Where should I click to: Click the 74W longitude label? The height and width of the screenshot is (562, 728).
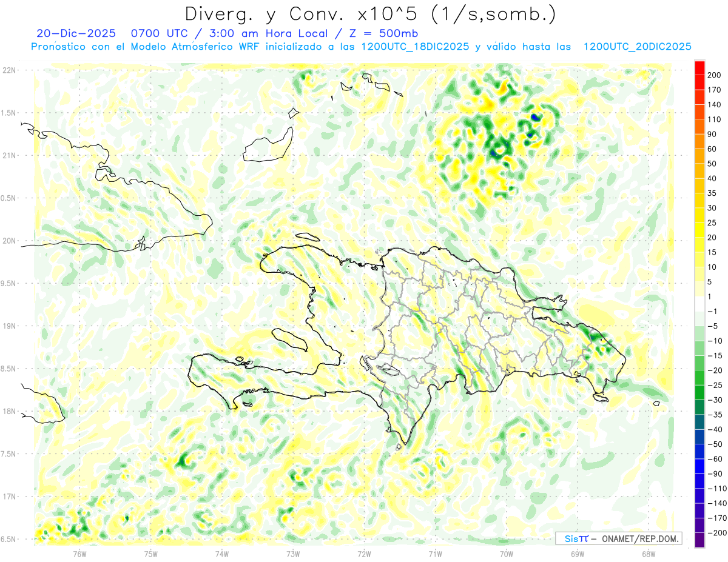pyautogui.click(x=222, y=553)
